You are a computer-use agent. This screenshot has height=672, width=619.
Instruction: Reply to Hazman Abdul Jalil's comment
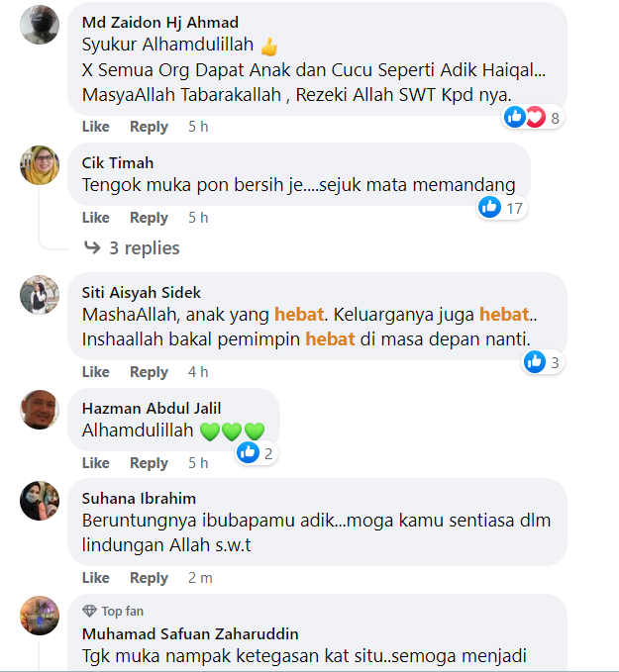coord(149,463)
